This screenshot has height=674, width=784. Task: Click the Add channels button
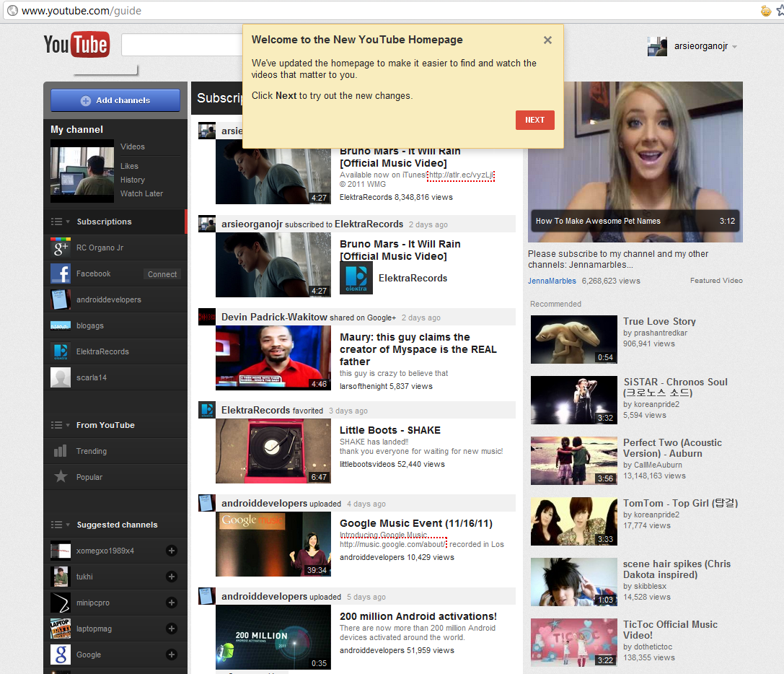tap(115, 100)
